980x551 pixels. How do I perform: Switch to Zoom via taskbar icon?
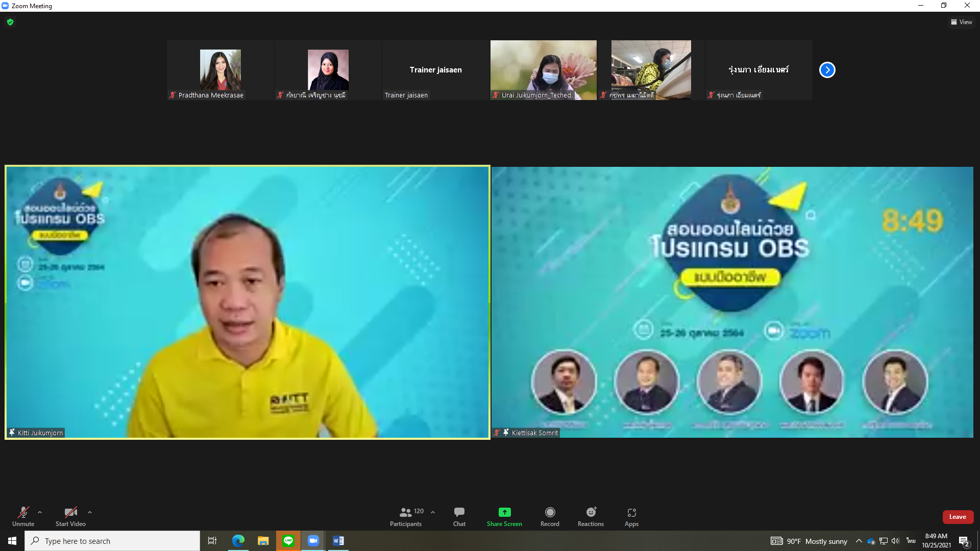click(x=313, y=541)
